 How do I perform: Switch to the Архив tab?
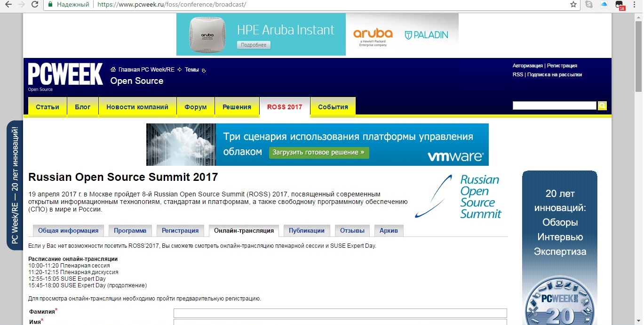[x=389, y=231]
